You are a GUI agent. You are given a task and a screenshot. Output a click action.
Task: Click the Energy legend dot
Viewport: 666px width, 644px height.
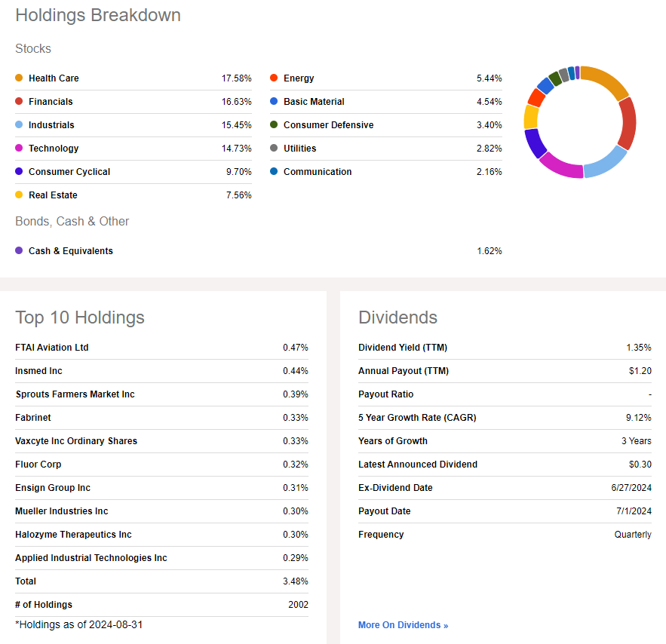(x=274, y=78)
